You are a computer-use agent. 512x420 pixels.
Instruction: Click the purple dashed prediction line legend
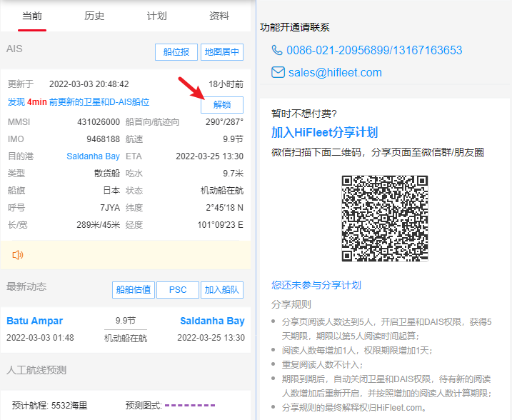tap(190, 405)
